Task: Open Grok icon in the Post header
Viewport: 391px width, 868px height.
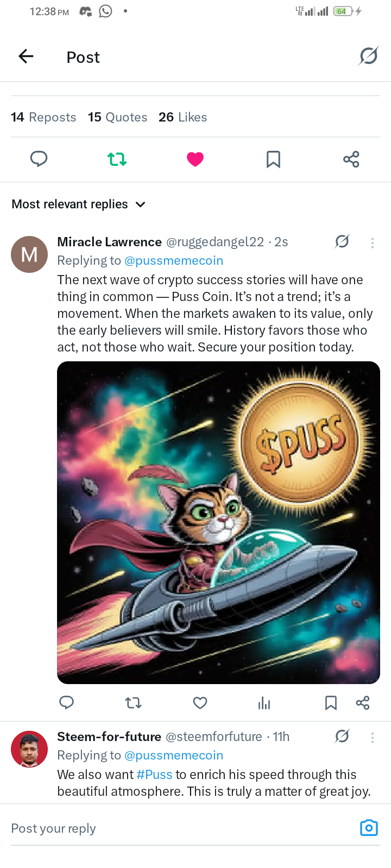Action: click(368, 56)
